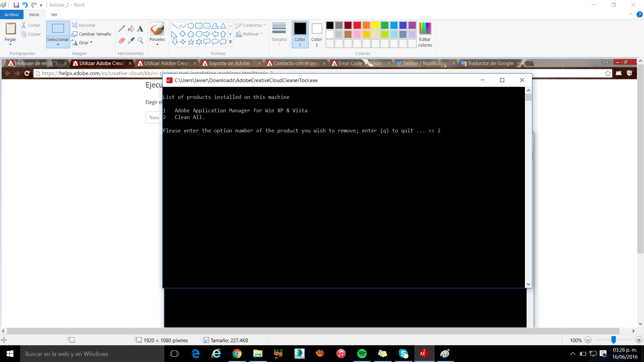This screenshot has width=644, height=362.
Task: Select the Traductor de Google browser tab
Action: pos(490,63)
